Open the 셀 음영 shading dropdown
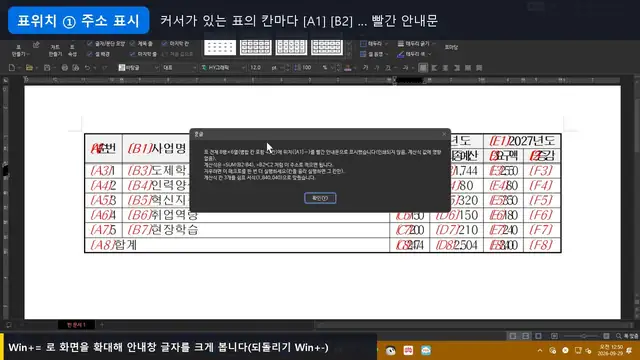This screenshot has width=640, height=360. (374, 54)
